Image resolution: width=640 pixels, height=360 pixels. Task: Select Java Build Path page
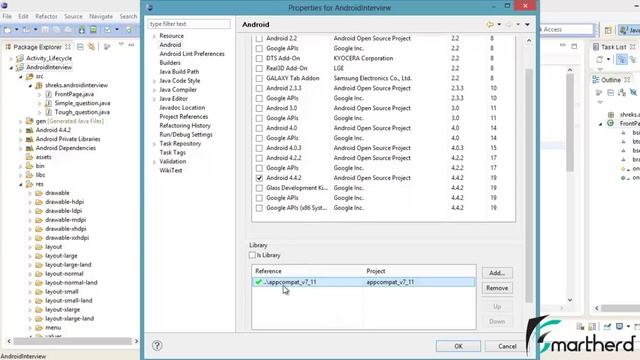pos(179,72)
